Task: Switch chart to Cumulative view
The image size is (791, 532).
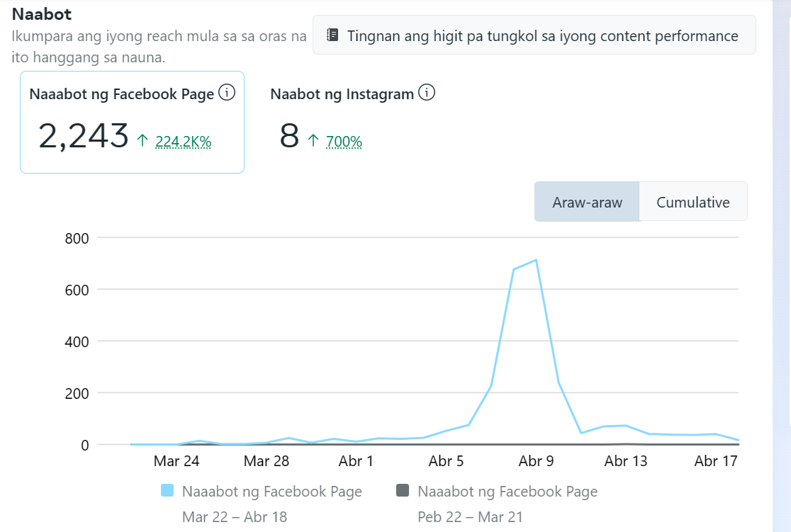Action: click(x=692, y=202)
